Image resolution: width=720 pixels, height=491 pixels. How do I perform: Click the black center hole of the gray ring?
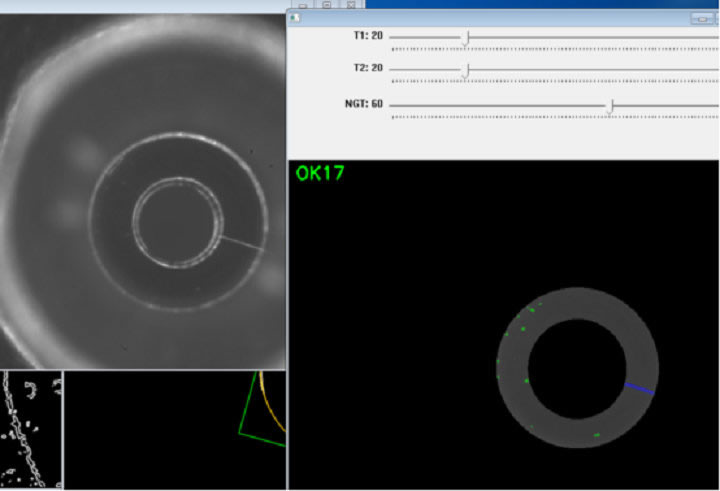point(576,366)
